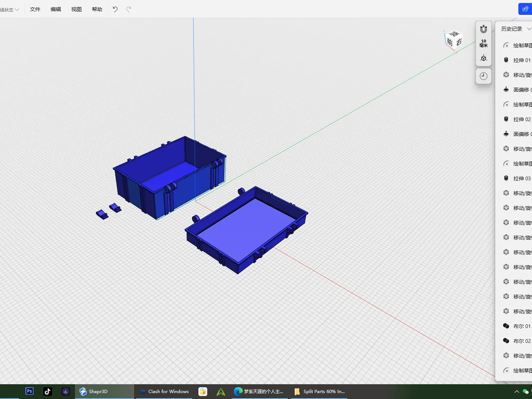
Task: Select 拉伸 01 history step
Action: point(521,60)
